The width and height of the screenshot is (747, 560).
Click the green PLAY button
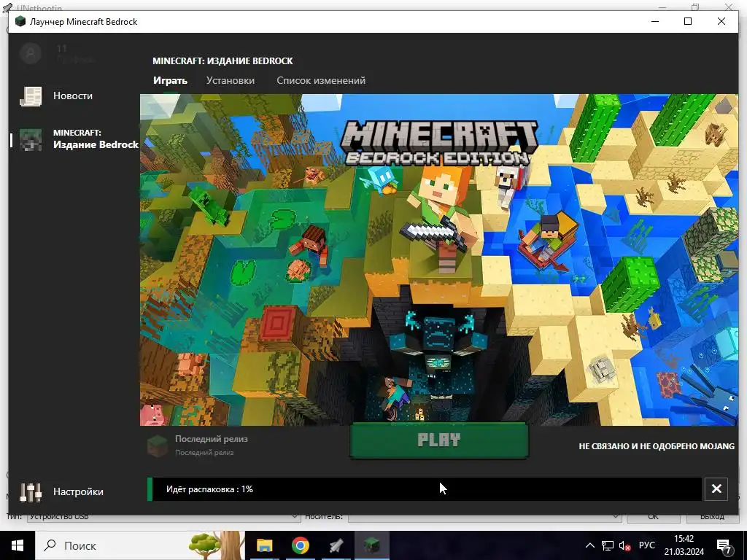[438, 440]
